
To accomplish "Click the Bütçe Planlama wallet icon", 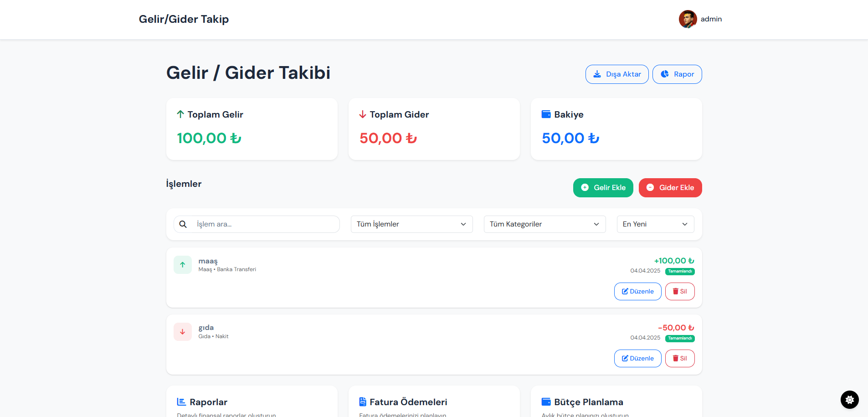I will (x=546, y=402).
